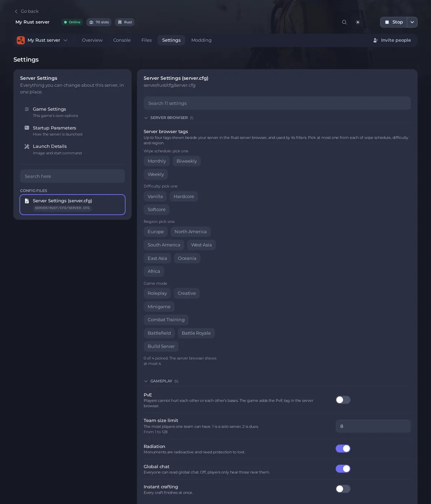Click the SERVER/RUST/CFG/SERVER.CFG path label

pyautogui.click(x=62, y=208)
